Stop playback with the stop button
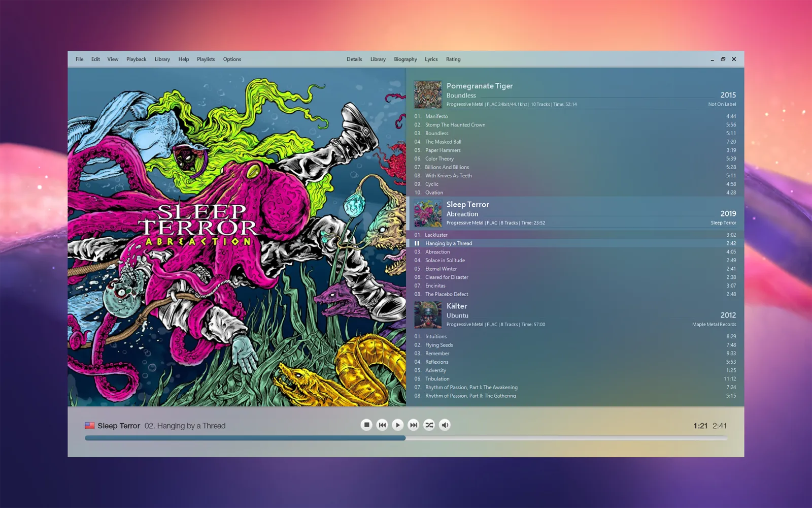This screenshot has width=812, height=508. [366, 425]
